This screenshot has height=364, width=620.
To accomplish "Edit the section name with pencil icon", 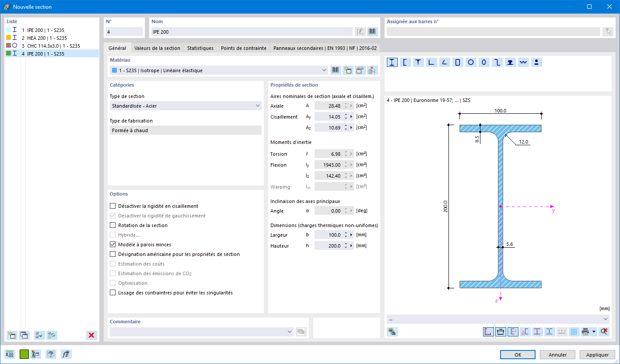I will [360, 31].
